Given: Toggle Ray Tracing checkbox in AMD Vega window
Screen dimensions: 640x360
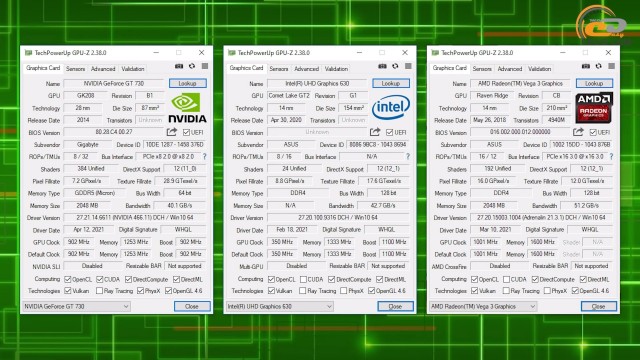Looking at the screenshot, I should 506,291.
